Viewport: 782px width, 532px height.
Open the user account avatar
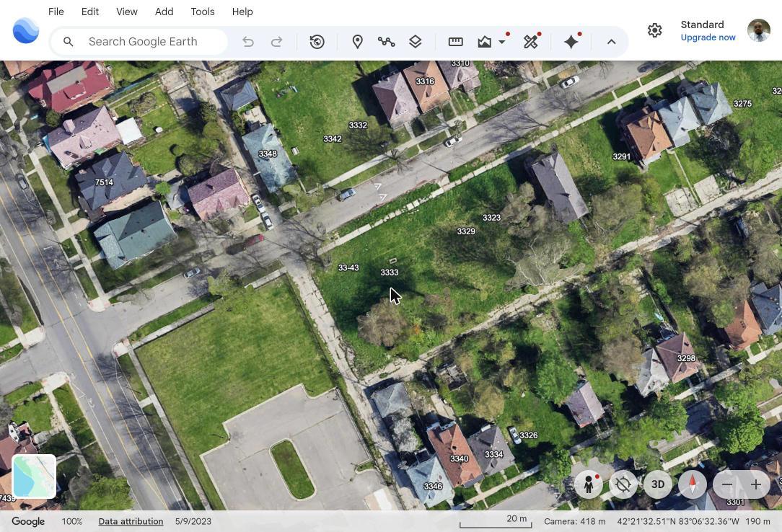point(759,30)
